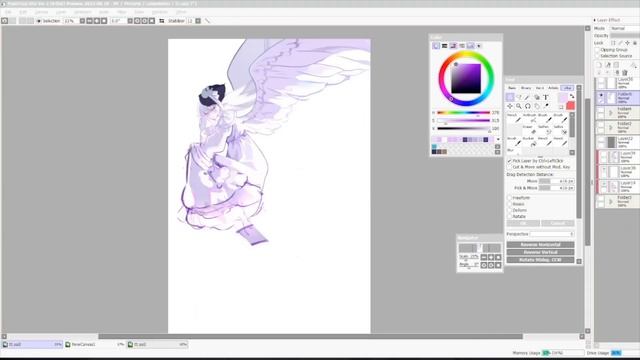Open the swatch history dropdown arrow
Viewport: 640px width, 360px height.
click(498, 140)
